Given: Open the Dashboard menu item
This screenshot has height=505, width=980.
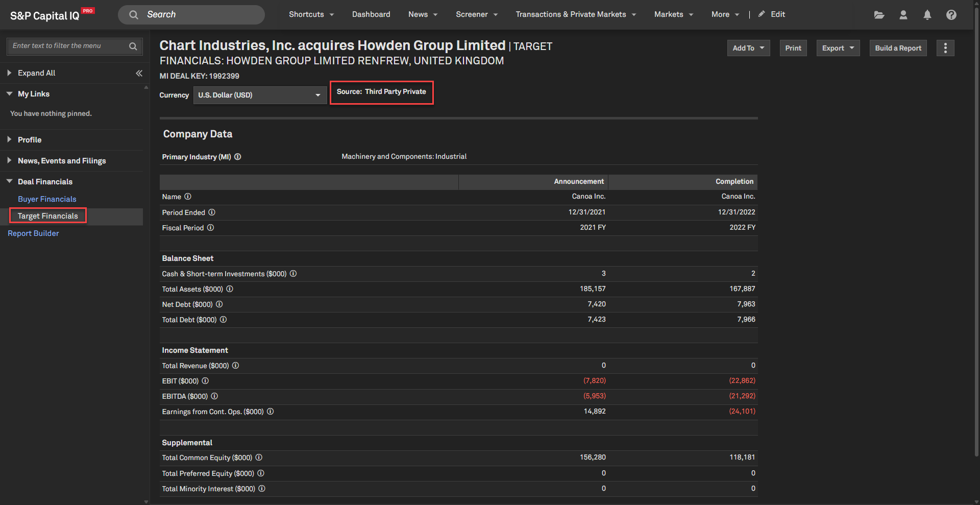Looking at the screenshot, I should click(x=371, y=14).
